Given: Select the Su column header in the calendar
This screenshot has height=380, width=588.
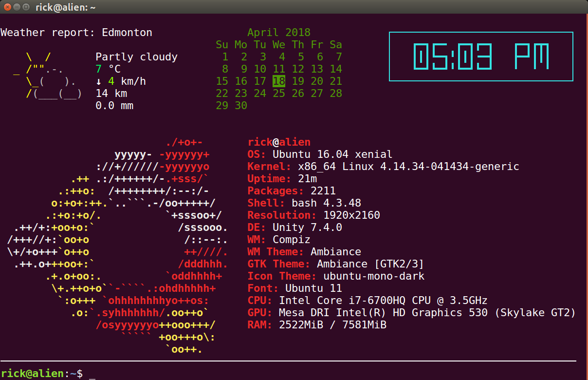Looking at the screenshot, I should 222,44.
